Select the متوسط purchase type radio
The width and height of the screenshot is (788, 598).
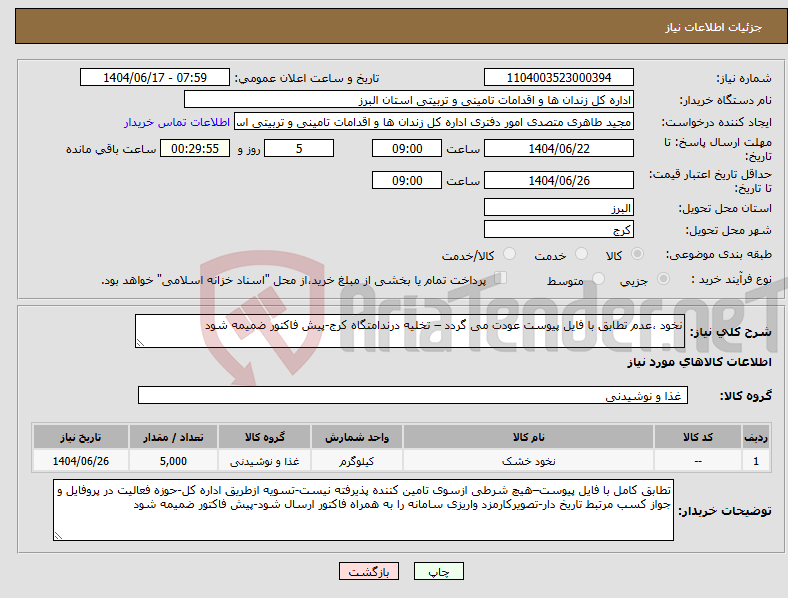599,279
